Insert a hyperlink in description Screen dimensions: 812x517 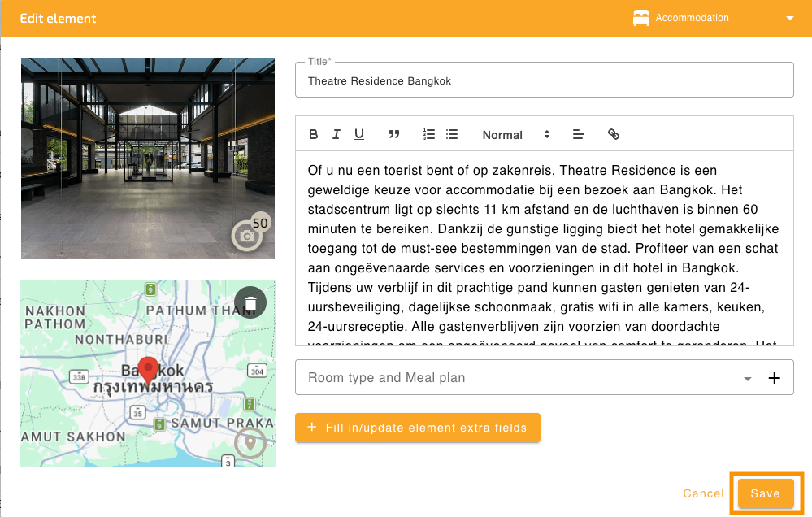[x=614, y=135]
